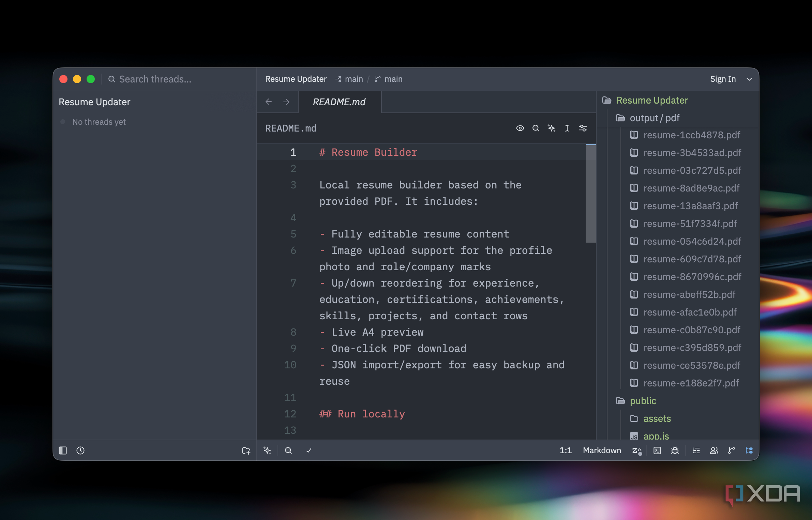
Task: Toggle the terminal panel
Action: click(x=657, y=450)
